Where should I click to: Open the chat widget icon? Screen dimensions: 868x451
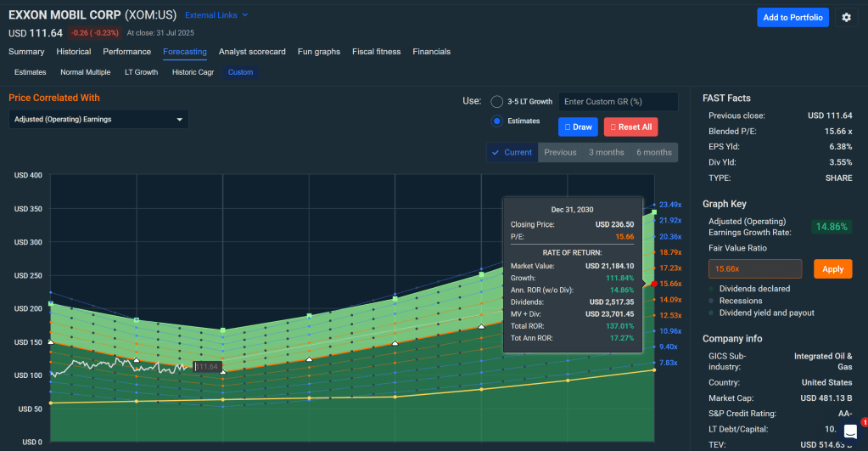(x=850, y=431)
